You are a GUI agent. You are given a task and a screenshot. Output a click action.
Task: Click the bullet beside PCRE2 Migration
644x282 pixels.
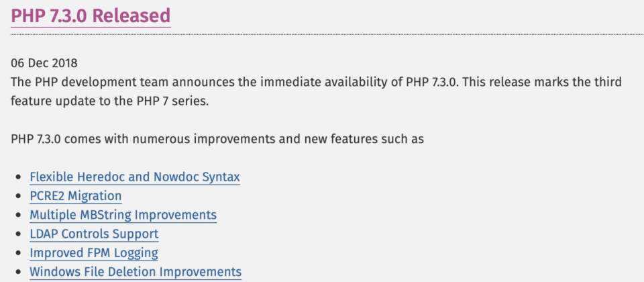pyautogui.click(x=17, y=197)
